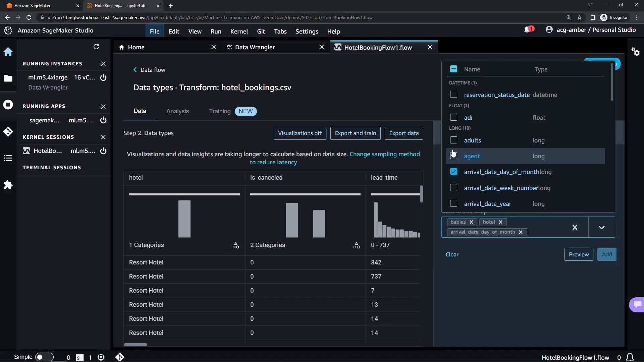The height and width of the screenshot is (362, 644).
Task: Click the Git sidebar icon
Action: tap(8, 131)
